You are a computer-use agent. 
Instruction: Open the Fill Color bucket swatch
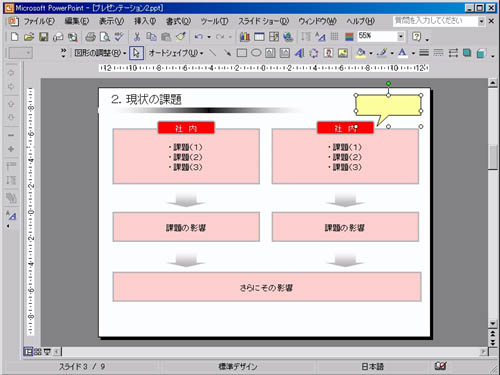tap(361, 53)
